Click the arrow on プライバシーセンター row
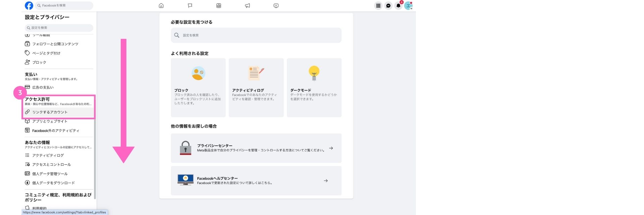 pyautogui.click(x=331, y=148)
